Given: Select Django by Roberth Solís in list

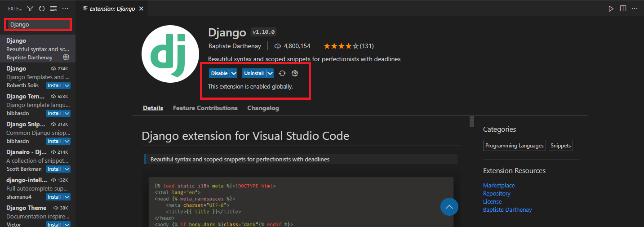Looking at the screenshot, I should (38, 77).
